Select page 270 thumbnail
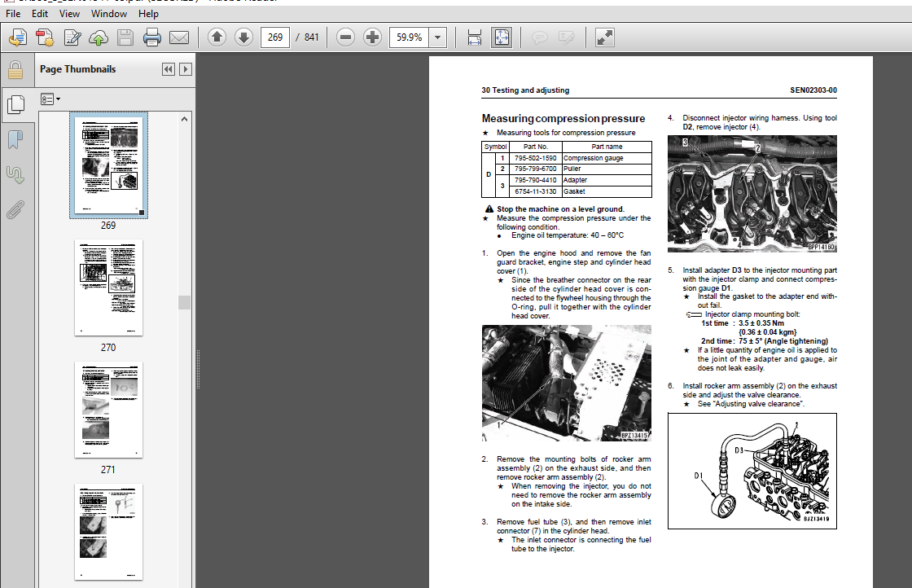The height and width of the screenshot is (588, 912). tap(109, 288)
